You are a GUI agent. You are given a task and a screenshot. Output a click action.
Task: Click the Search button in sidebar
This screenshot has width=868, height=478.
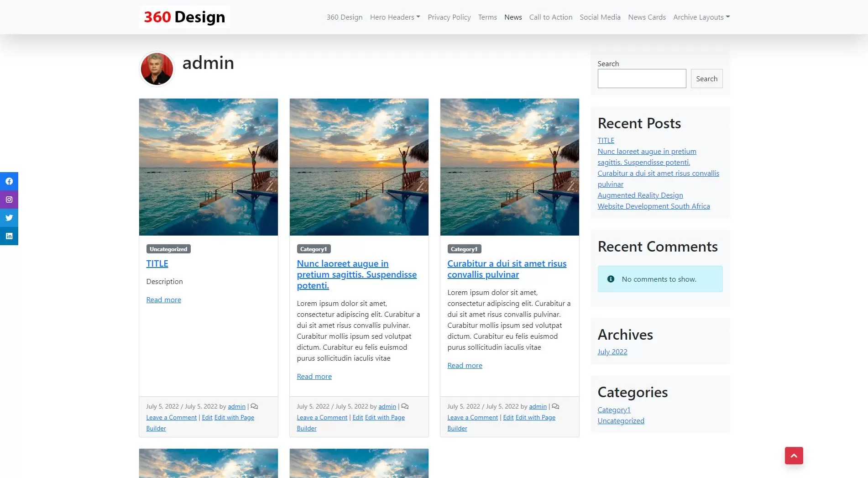(x=706, y=79)
